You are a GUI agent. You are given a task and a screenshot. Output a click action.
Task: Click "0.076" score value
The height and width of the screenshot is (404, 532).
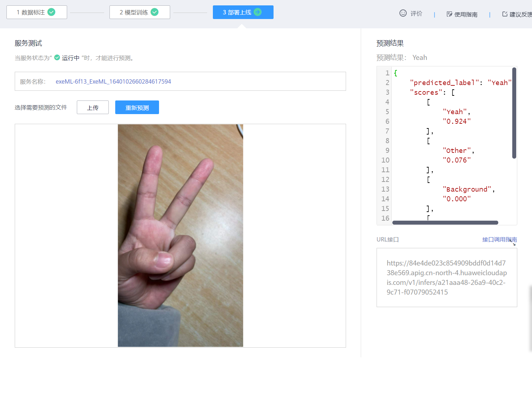coord(457,160)
